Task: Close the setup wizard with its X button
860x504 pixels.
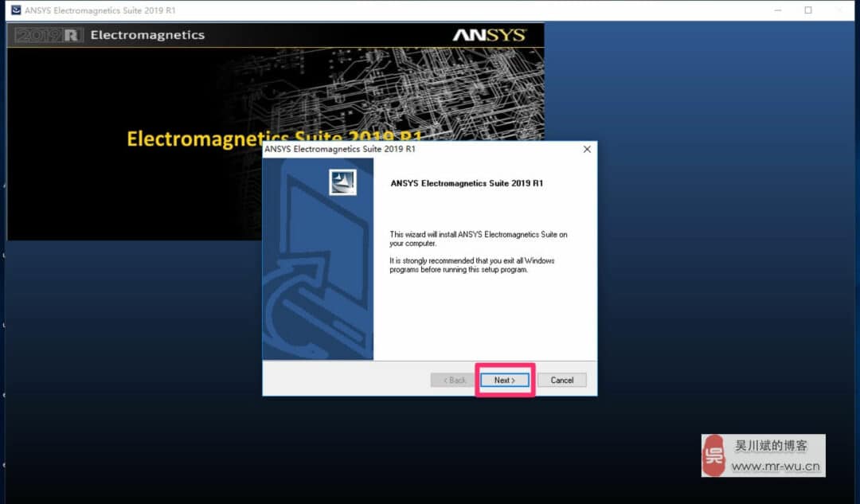Action: 587,149
